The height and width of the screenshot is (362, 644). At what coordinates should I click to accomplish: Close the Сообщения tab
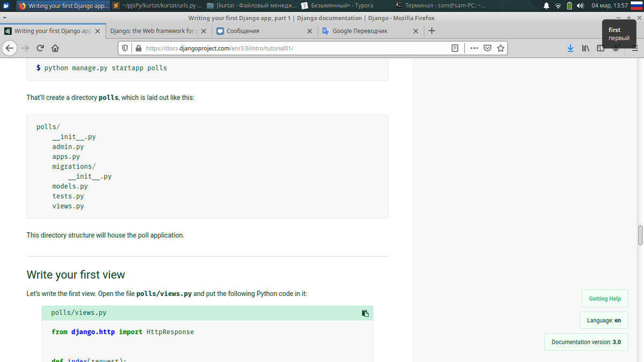[x=310, y=31]
